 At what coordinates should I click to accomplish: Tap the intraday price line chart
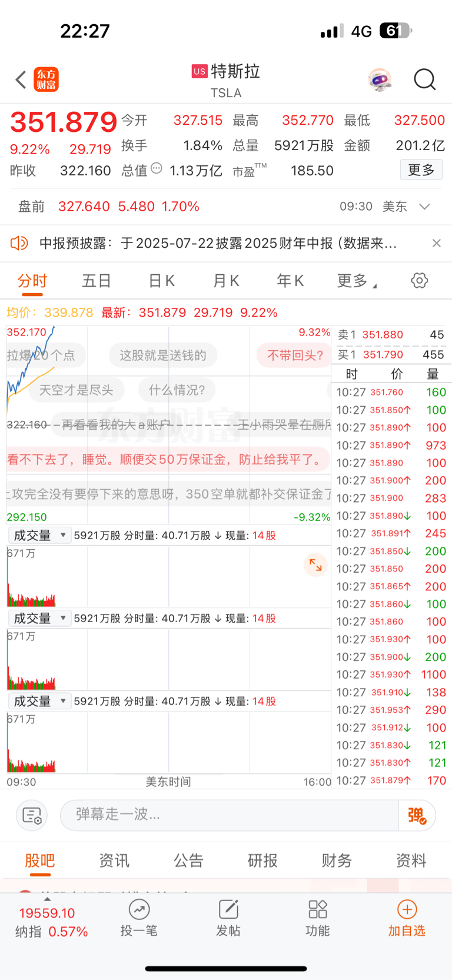(169, 424)
